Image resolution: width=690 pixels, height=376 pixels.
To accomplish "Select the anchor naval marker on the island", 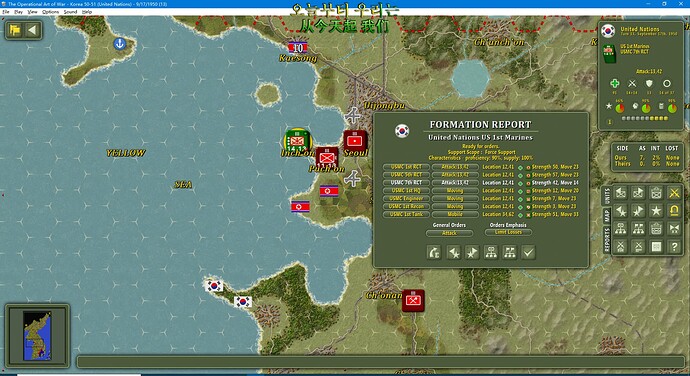I will 119,44.
